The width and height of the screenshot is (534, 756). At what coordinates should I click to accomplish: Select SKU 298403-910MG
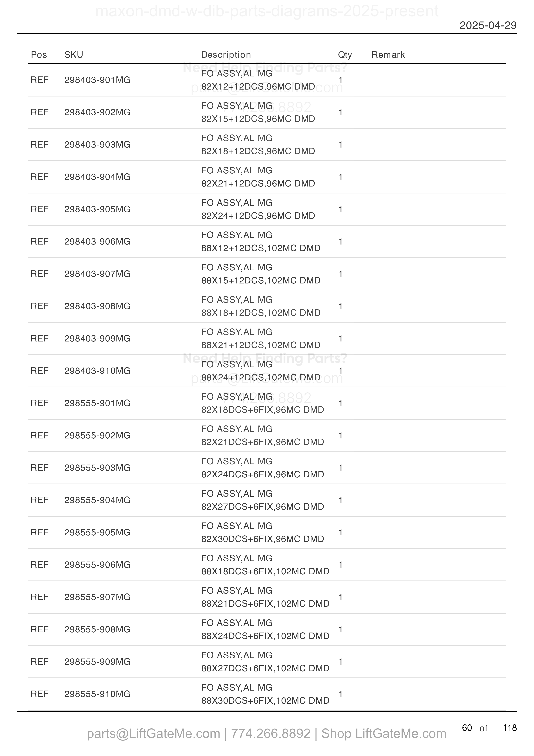97,371
